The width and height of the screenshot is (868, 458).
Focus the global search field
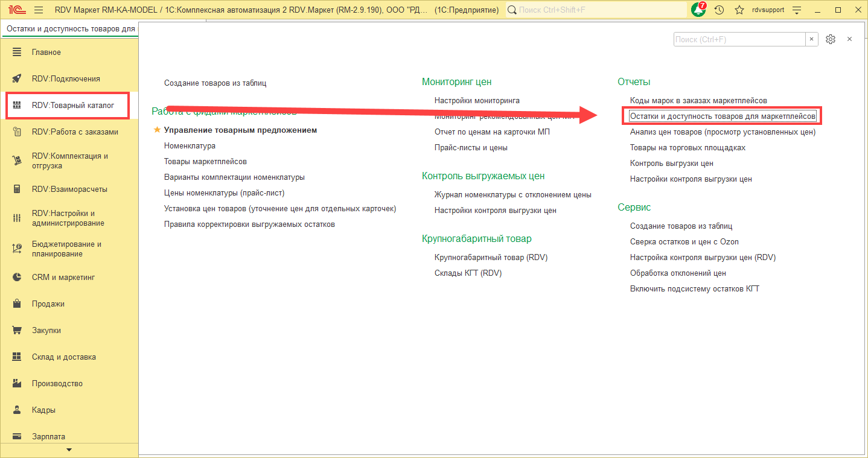[x=596, y=10]
